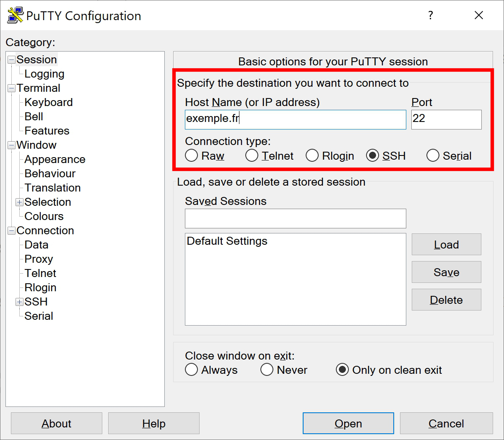Collapse the Terminal tree node
The image size is (504, 440).
click(x=12, y=88)
